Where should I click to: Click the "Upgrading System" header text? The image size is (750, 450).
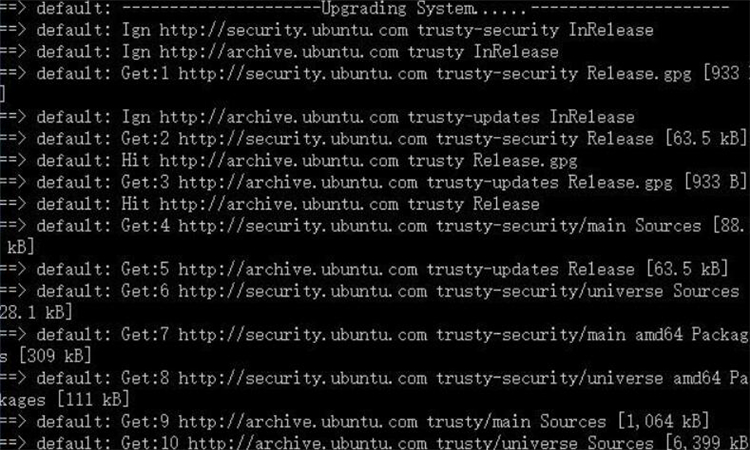(x=398, y=9)
